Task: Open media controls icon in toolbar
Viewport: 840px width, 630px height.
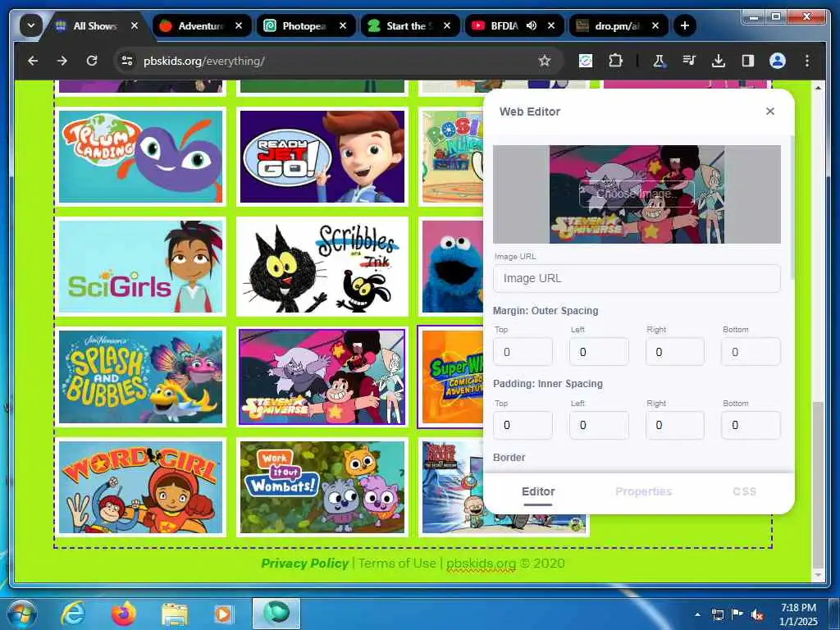Action: click(x=688, y=61)
